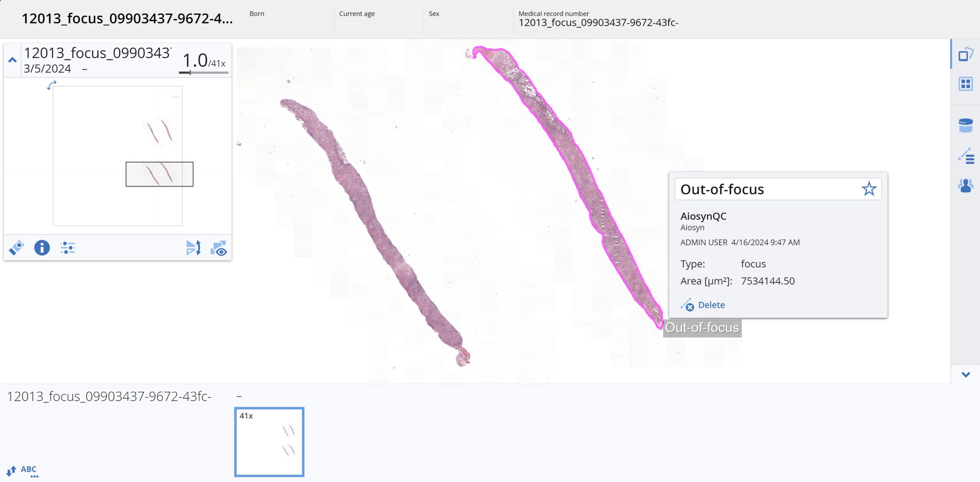Open the slide information icon
Screen dimensions: 980x482
tap(42, 248)
